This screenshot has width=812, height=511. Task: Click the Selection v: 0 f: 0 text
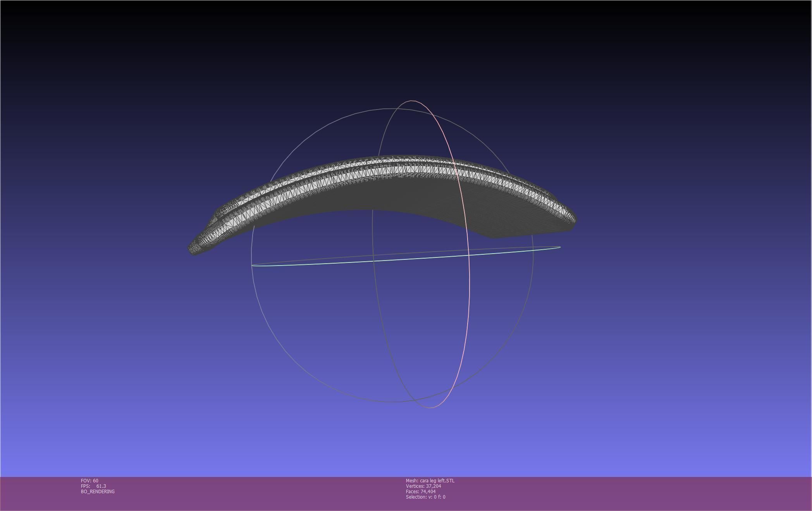(x=425, y=497)
